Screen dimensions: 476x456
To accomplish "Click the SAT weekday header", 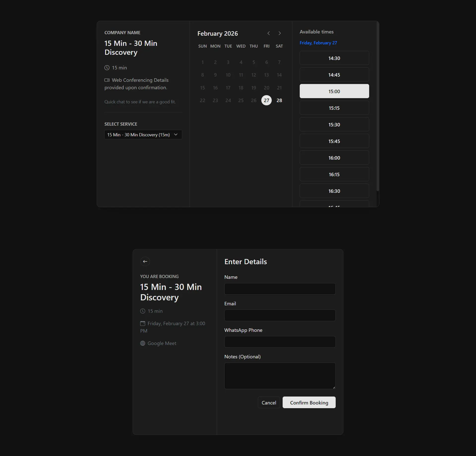I will pos(279,46).
